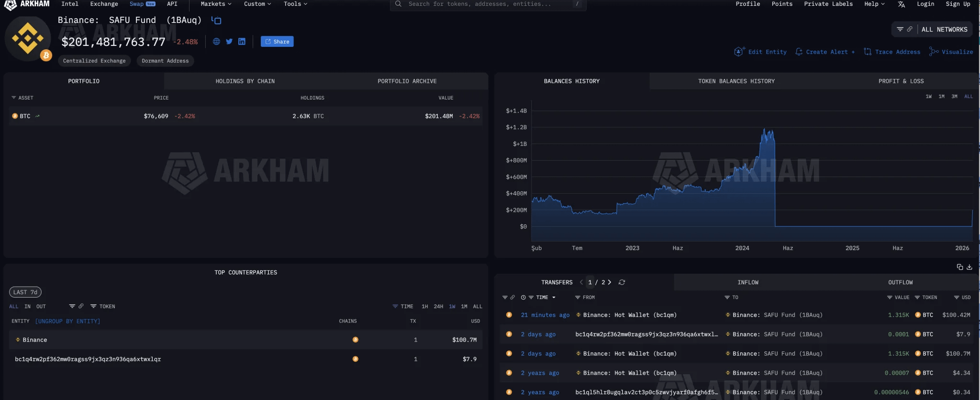
Task: Set the counterparties time range to 1M
Action: coord(464,307)
